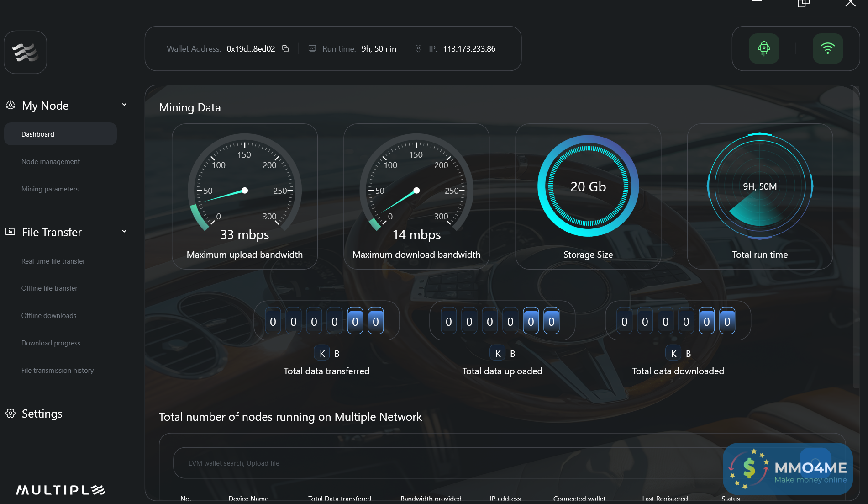Click the Bandwidth provided column header
The height and width of the screenshot is (504, 868).
[431, 499]
